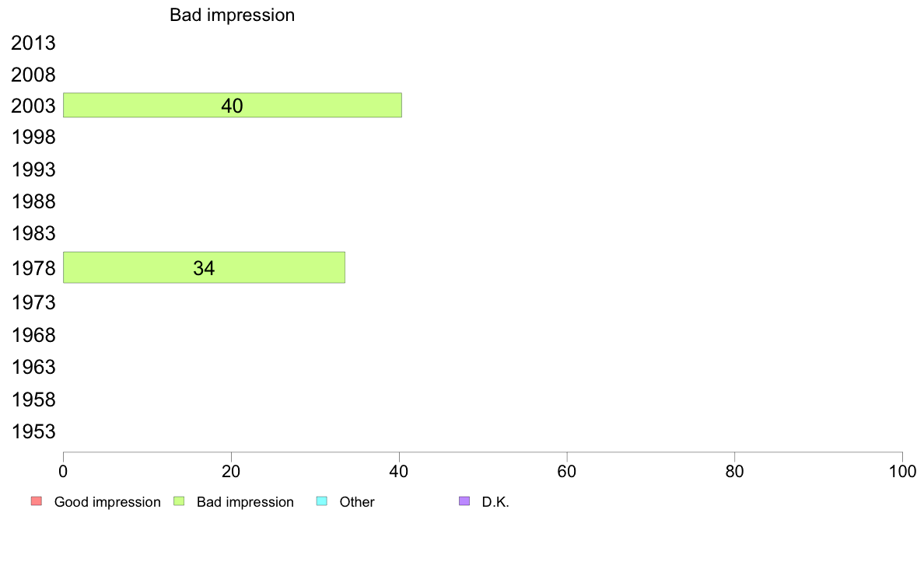924x572 pixels.
Task: Click the 1998 year label
Action: (x=33, y=138)
